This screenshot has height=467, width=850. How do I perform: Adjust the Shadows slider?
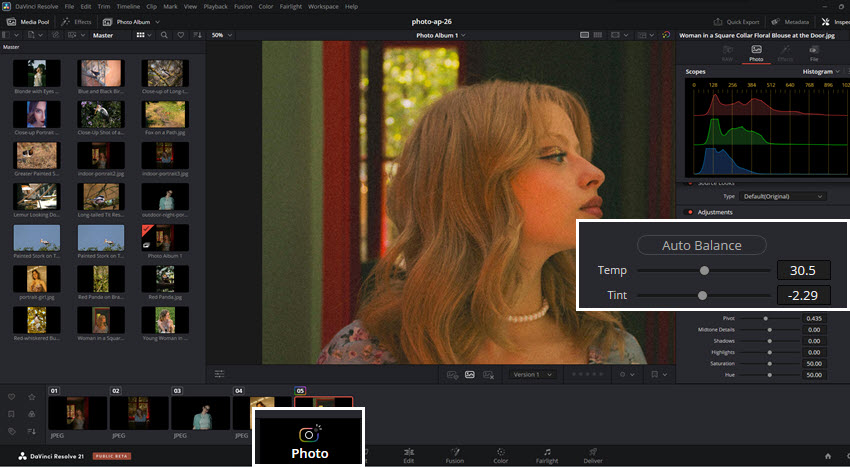(769, 341)
